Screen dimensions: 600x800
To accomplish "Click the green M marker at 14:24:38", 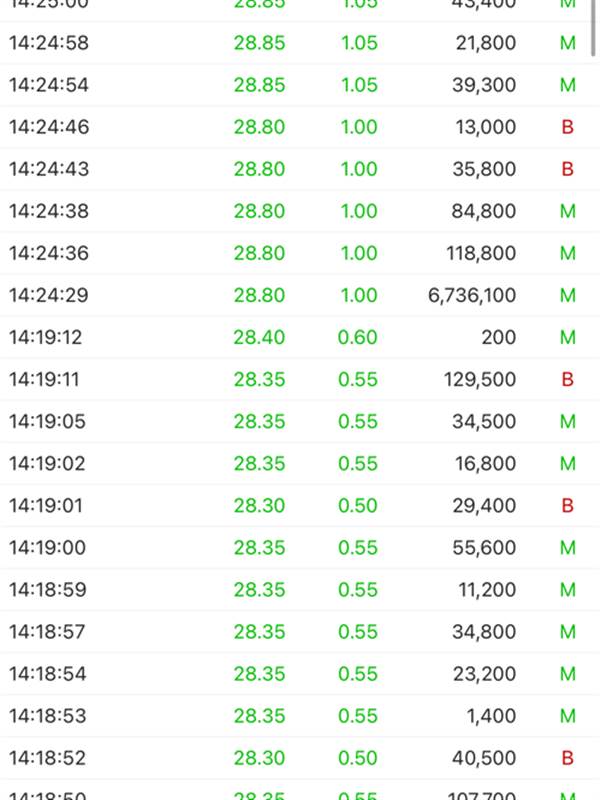I will click(568, 211).
